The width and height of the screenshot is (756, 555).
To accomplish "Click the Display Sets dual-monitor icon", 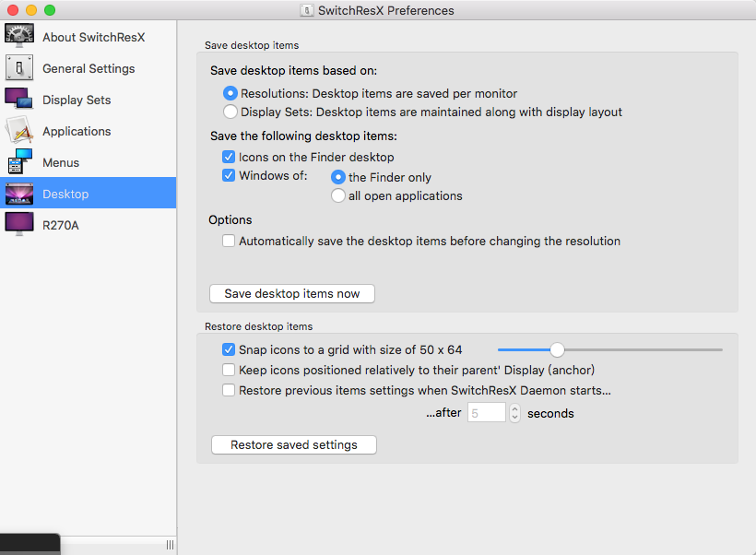I will tap(19, 99).
